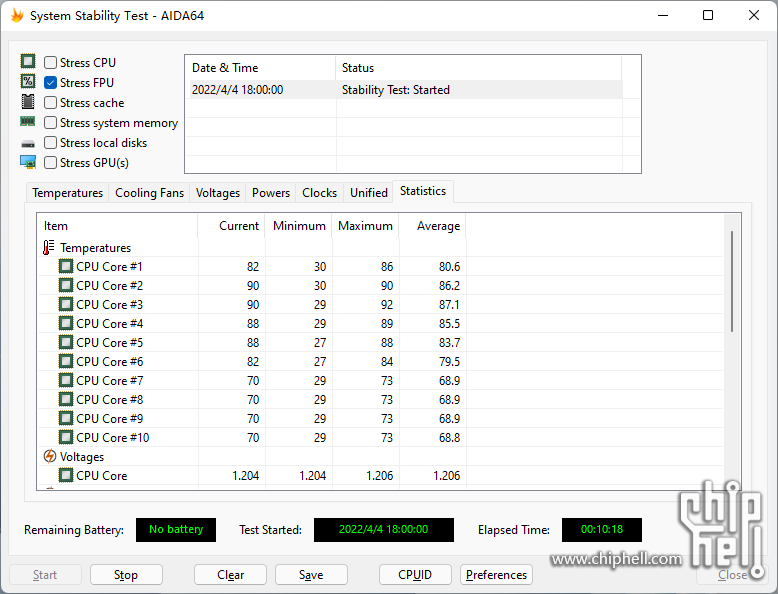Select the Clocks tab
778x594 pixels.
coord(319,193)
